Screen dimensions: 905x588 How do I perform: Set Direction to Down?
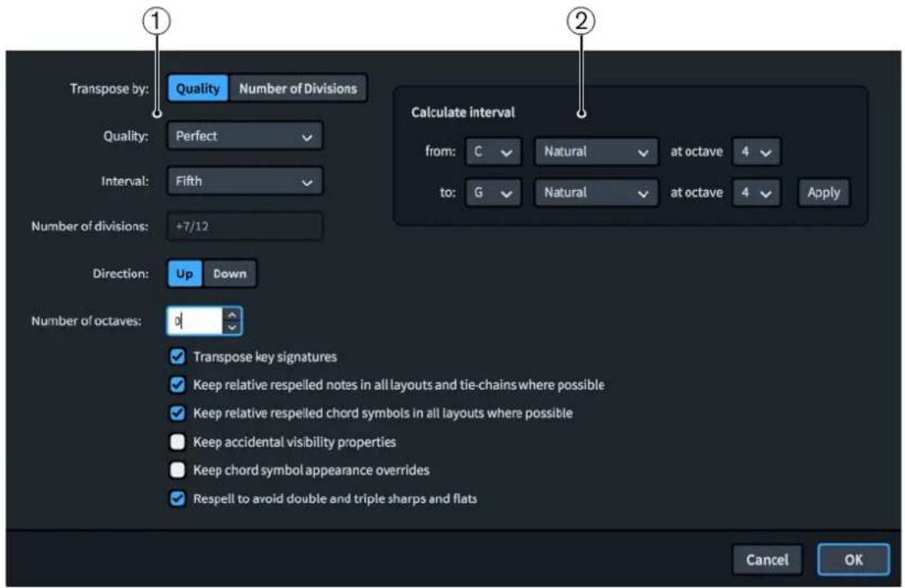[230, 273]
